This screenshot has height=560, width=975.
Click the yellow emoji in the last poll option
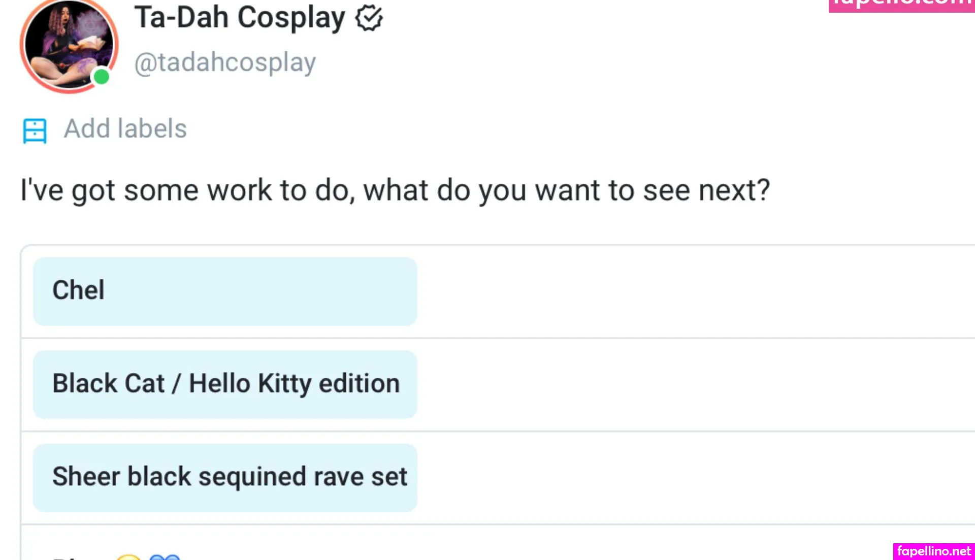pyautogui.click(x=128, y=557)
